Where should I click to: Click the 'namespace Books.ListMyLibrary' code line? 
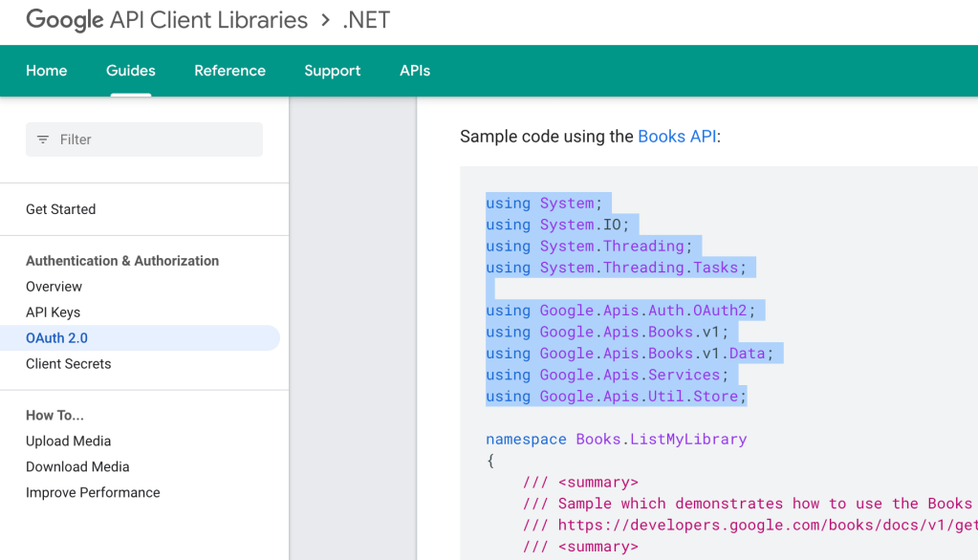(x=616, y=440)
